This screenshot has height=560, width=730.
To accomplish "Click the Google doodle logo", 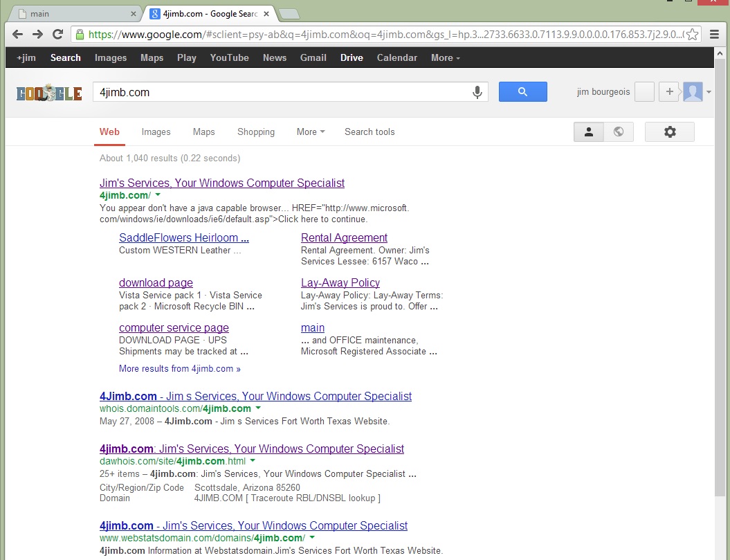I will pos(49,93).
